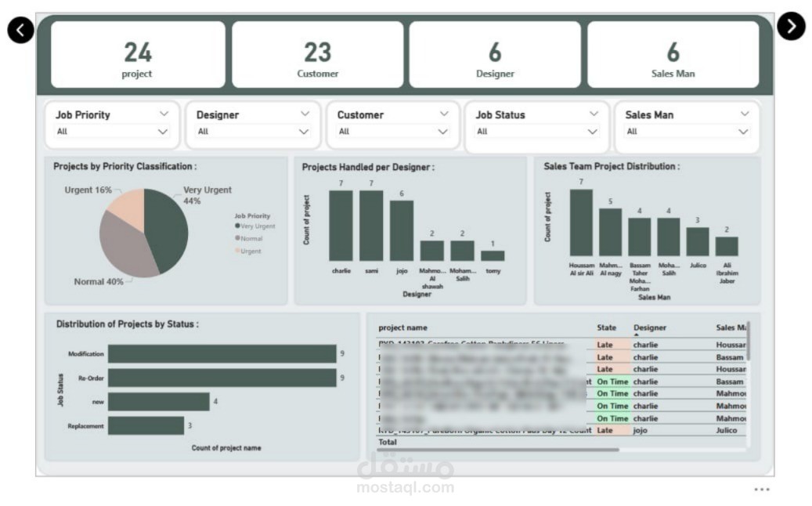Select the 23 Customer card
The width and height of the screenshot is (812, 506).
(317, 54)
